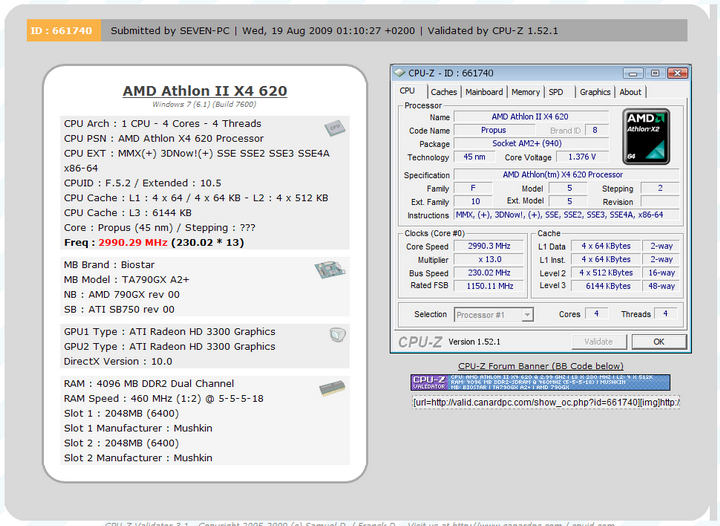Click the RAM Speed : 460 MHz line
This screenshot has width=720, height=526.
point(163,398)
